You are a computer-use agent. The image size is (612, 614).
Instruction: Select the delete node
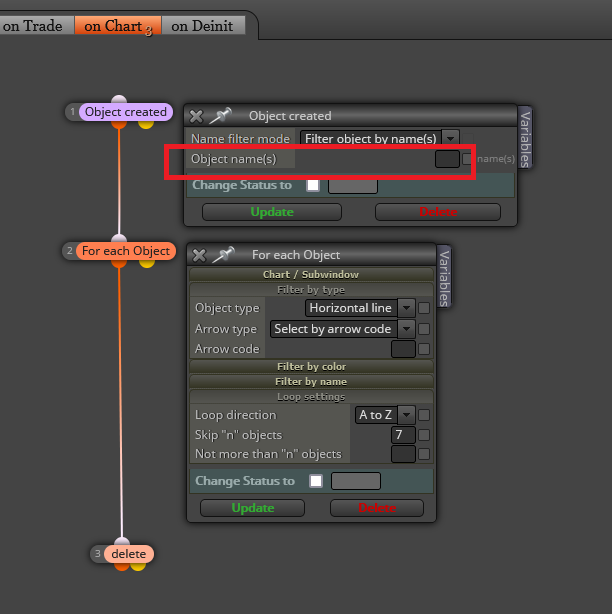tap(128, 554)
